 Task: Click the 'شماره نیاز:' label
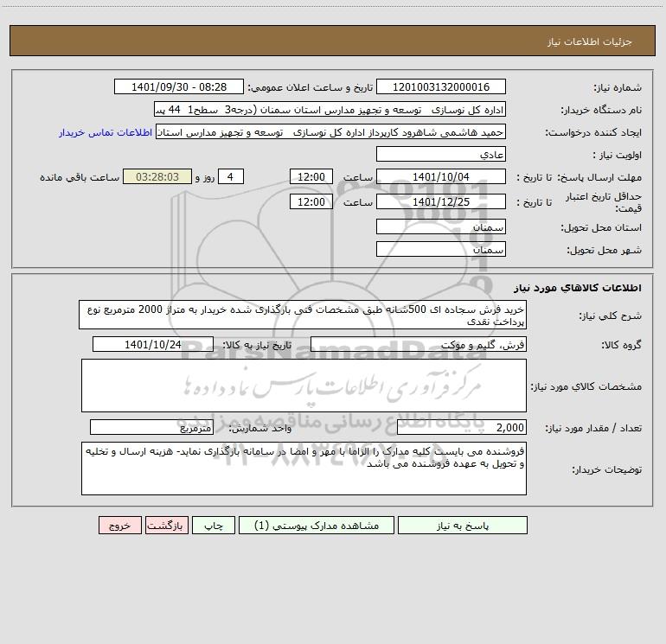[618, 88]
